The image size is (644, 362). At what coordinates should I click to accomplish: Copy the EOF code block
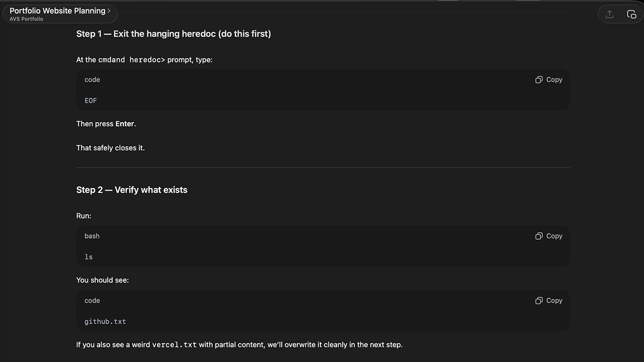pyautogui.click(x=549, y=79)
